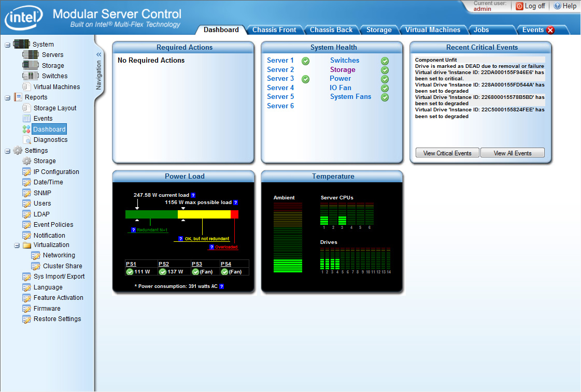Click the Servers icon in System tree
The image size is (581, 392).
pyautogui.click(x=31, y=55)
